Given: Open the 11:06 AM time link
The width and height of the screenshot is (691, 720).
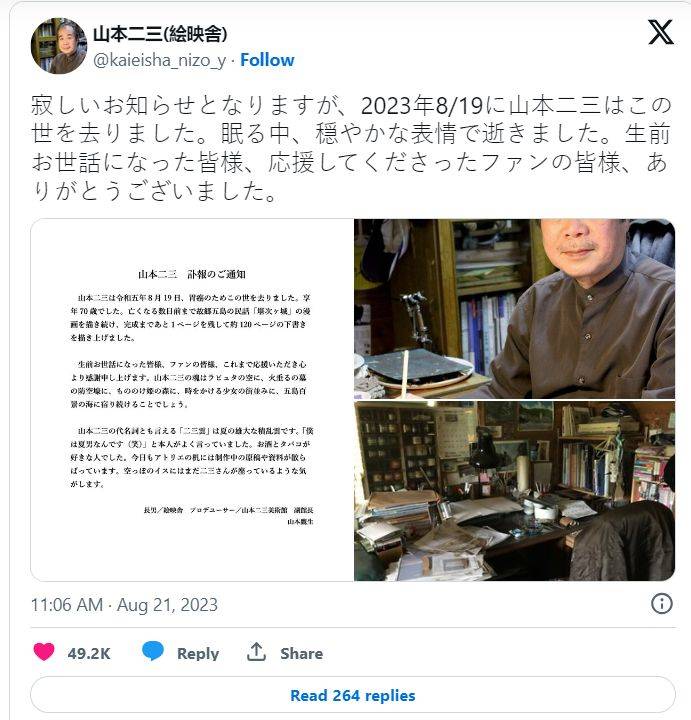Looking at the screenshot, I should click(x=67, y=605).
